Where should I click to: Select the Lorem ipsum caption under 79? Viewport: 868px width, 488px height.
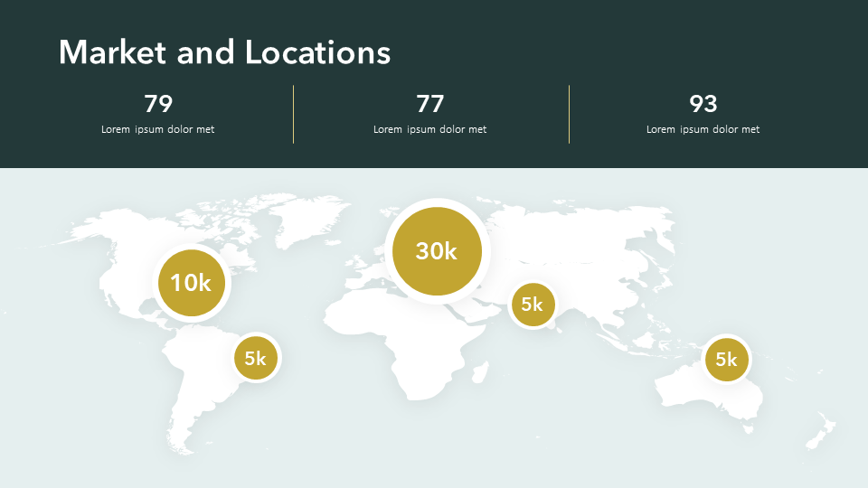click(158, 129)
